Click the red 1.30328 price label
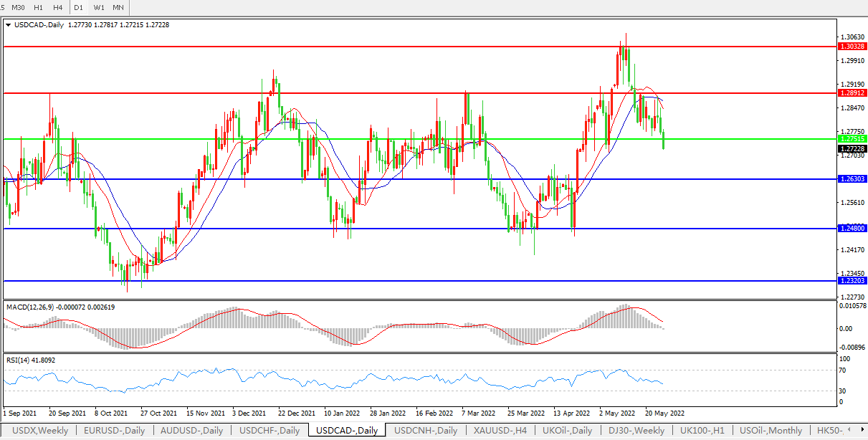 pyautogui.click(x=852, y=46)
